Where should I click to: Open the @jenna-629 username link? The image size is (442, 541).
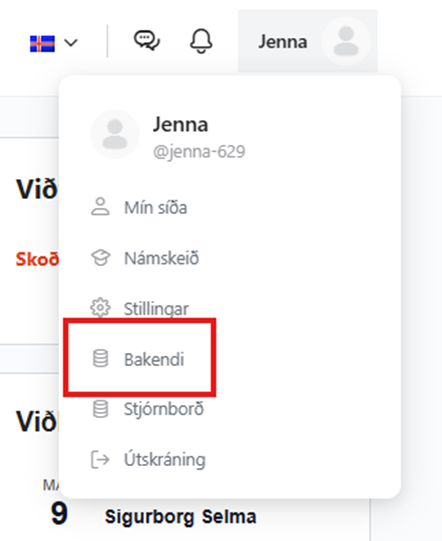(199, 151)
